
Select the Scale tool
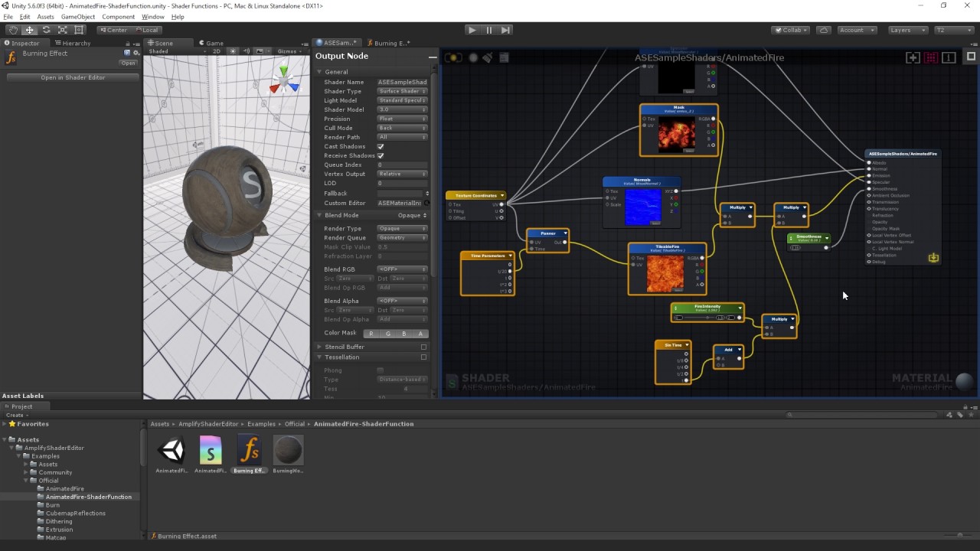click(x=63, y=30)
